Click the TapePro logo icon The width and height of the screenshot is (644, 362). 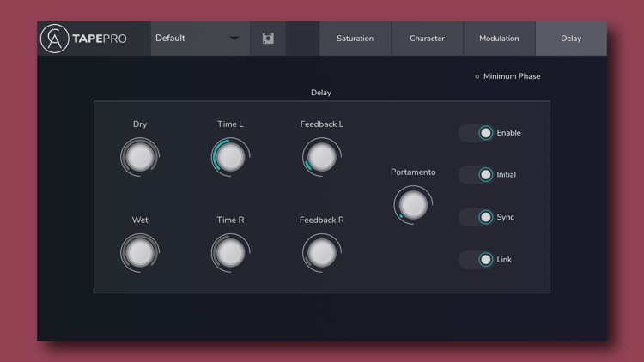55,39
